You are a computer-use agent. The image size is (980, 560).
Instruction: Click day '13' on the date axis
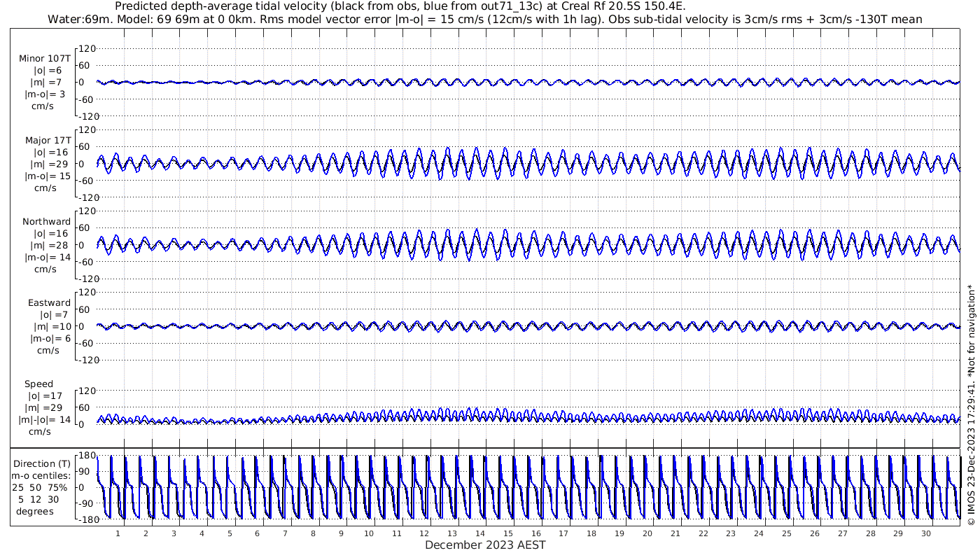(452, 534)
